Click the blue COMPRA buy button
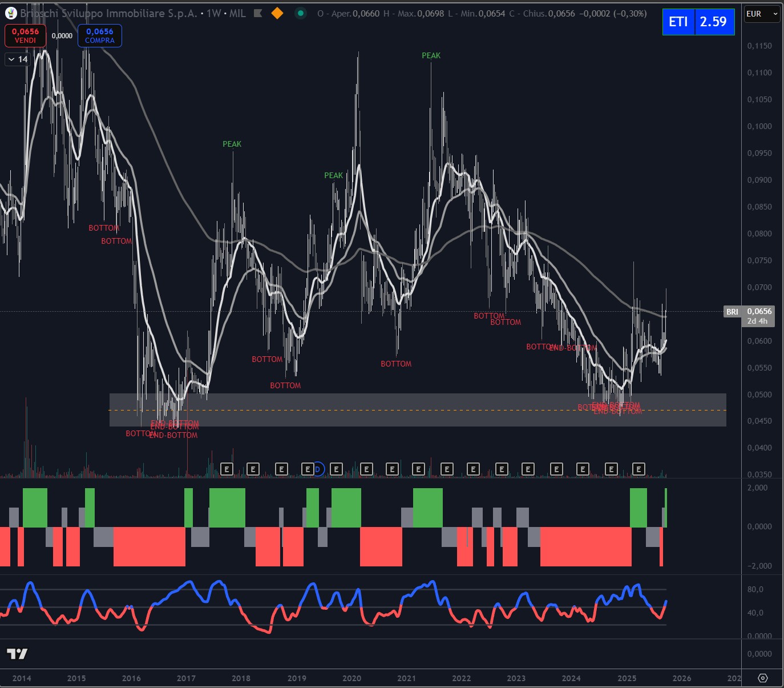The image size is (784, 688). click(x=100, y=35)
